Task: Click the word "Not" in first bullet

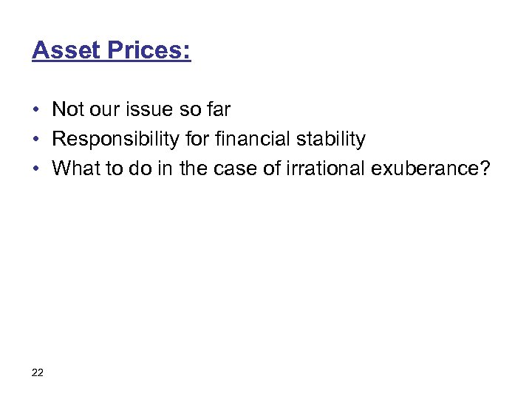Action: point(68,110)
